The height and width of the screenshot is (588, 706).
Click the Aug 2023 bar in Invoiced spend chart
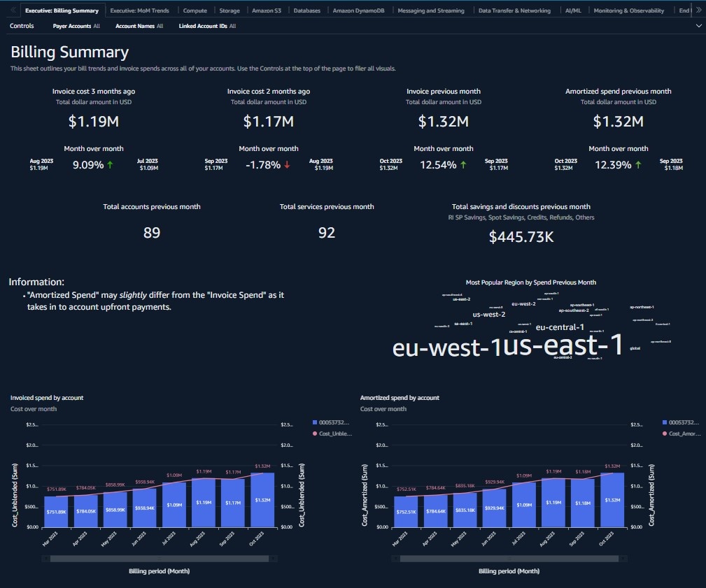(204, 503)
